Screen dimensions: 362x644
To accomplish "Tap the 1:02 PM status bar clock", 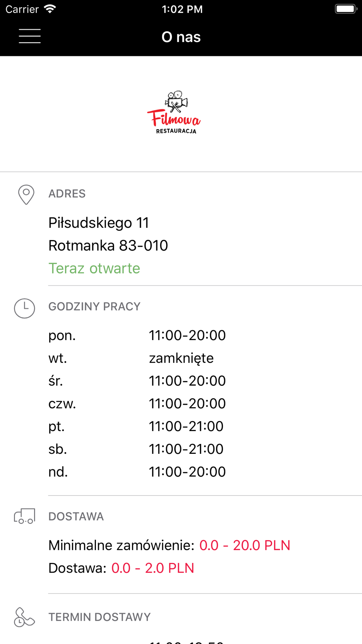I will pyautogui.click(x=182, y=9).
